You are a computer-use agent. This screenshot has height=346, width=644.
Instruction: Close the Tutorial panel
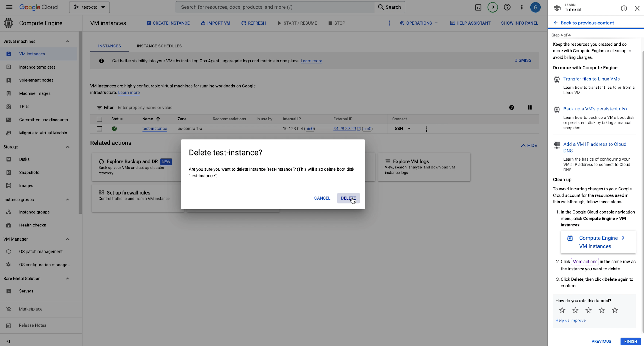(637, 8)
